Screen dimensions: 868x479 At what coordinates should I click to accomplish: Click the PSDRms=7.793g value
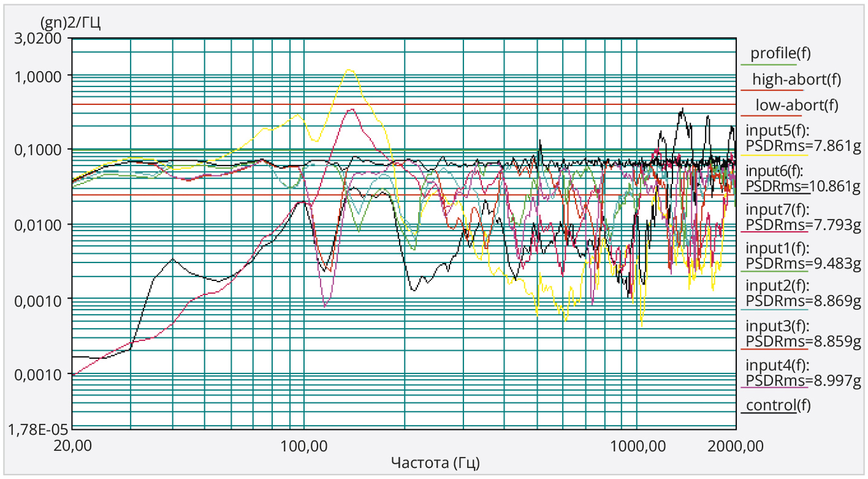tap(803, 225)
